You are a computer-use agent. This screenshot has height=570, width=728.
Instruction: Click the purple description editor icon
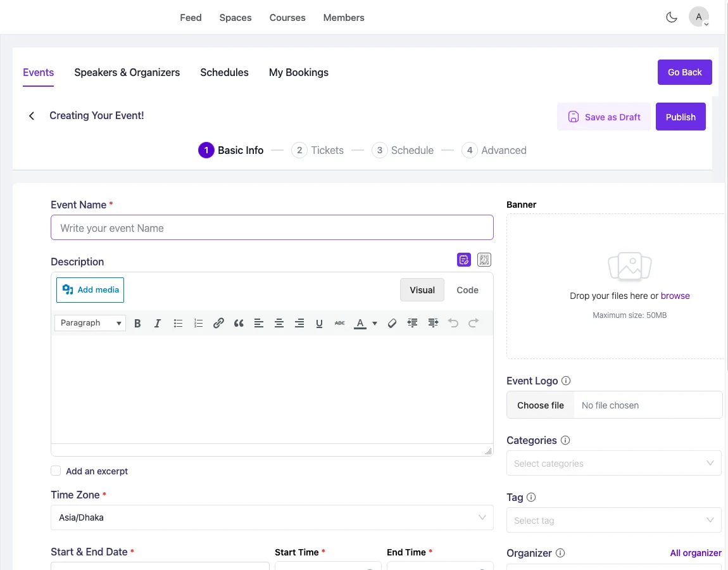(x=464, y=260)
